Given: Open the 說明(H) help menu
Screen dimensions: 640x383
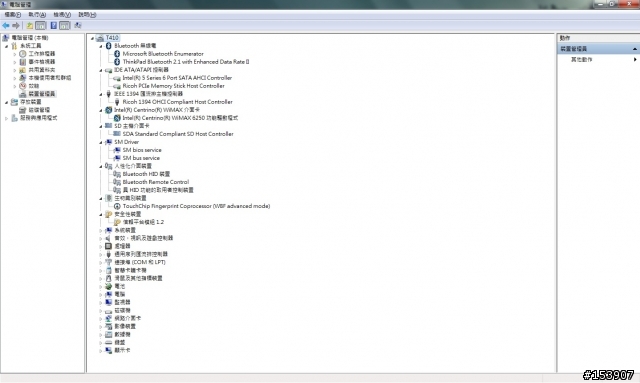Looking at the screenshot, I should point(87,15).
